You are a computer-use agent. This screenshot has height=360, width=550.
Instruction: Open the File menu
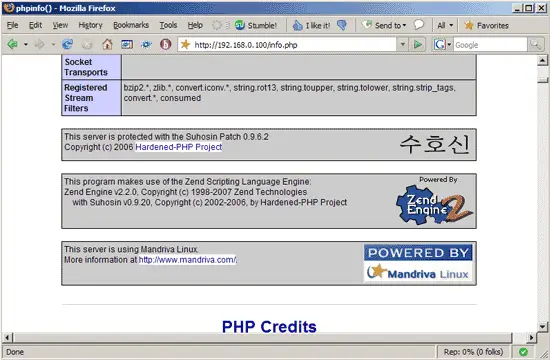click(13, 25)
